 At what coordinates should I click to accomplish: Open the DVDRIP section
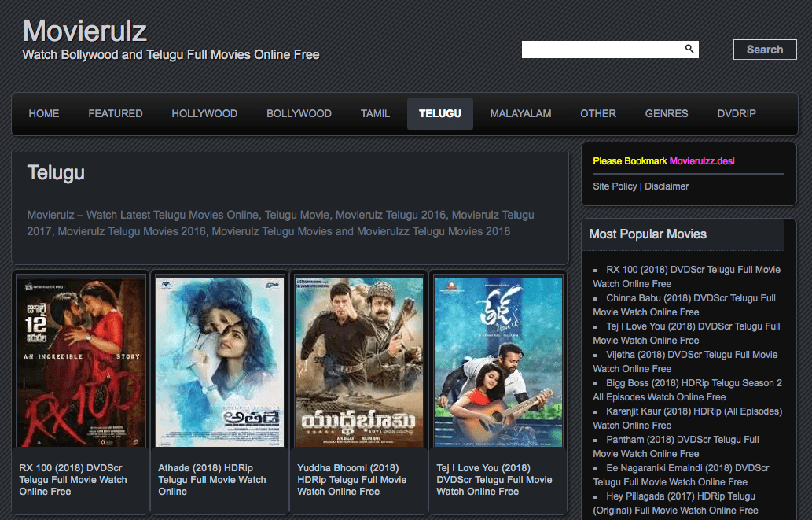(736, 113)
